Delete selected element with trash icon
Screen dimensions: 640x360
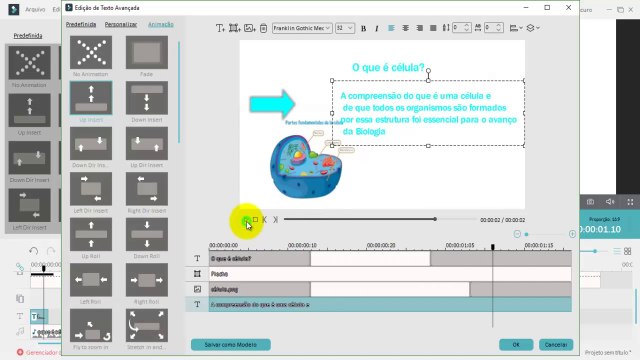(x=263, y=28)
